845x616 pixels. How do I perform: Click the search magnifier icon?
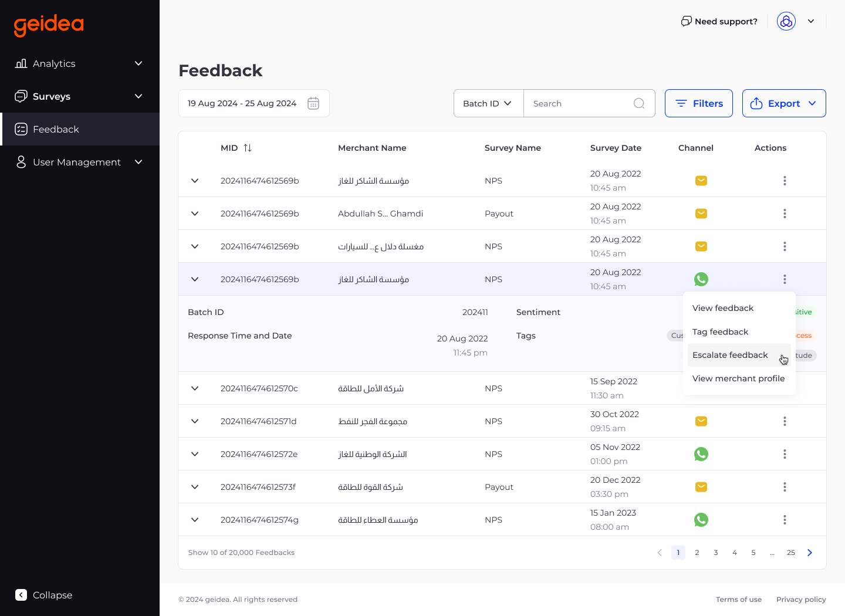639,103
